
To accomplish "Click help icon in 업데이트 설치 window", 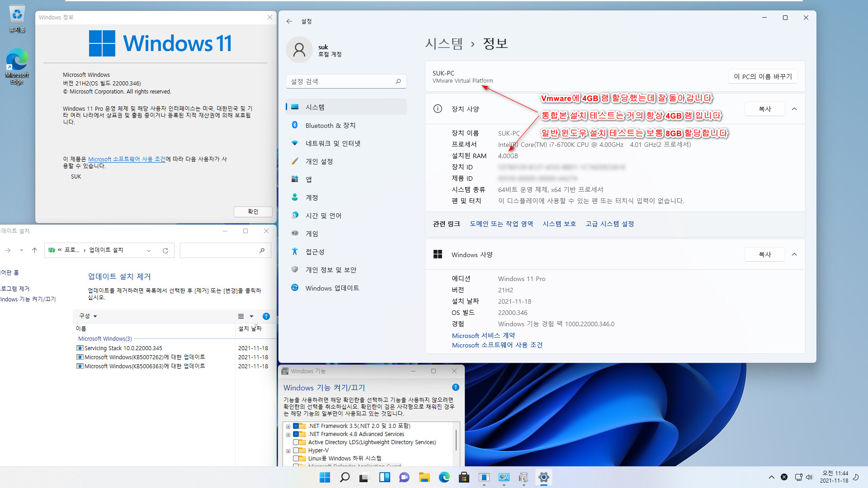I will pyautogui.click(x=266, y=316).
